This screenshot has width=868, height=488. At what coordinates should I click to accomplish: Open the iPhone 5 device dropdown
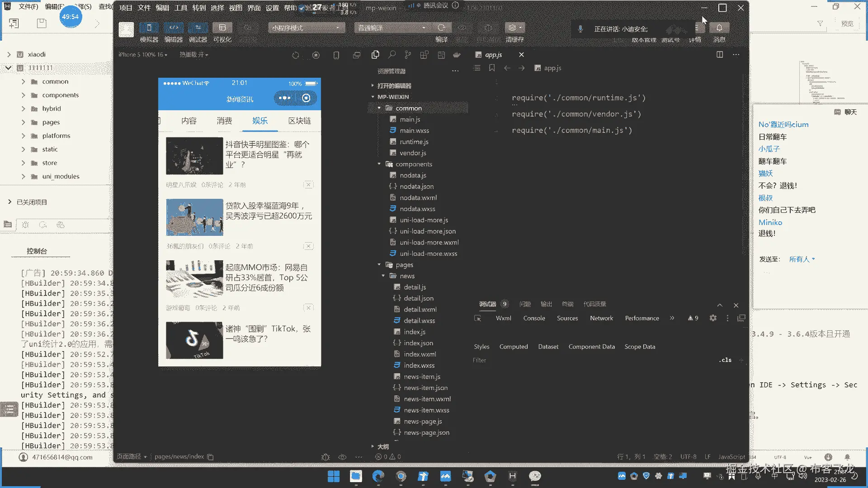(x=143, y=55)
